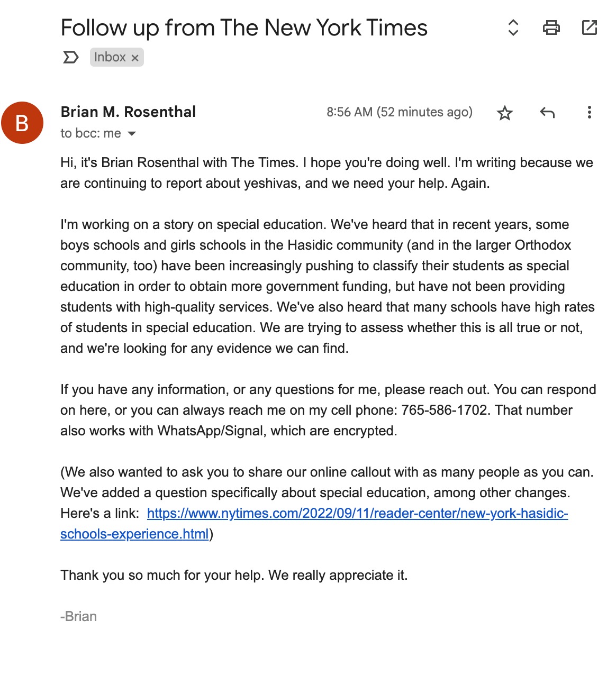Open the three-dot More options menu
The image size is (616, 675).
pos(589,112)
